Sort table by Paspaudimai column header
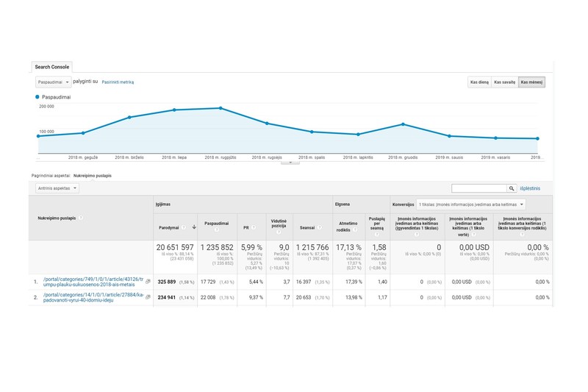The image size is (588, 392). pos(216,223)
